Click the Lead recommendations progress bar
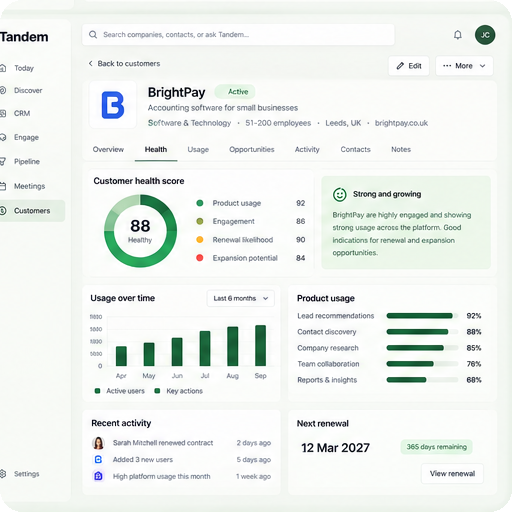The width and height of the screenshot is (512, 512). tap(422, 316)
